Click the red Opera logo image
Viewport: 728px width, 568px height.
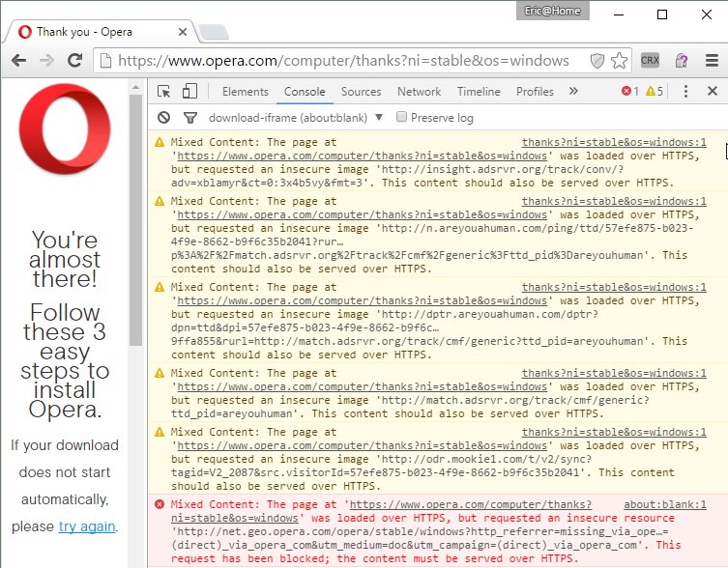pyautogui.click(x=65, y=128)
